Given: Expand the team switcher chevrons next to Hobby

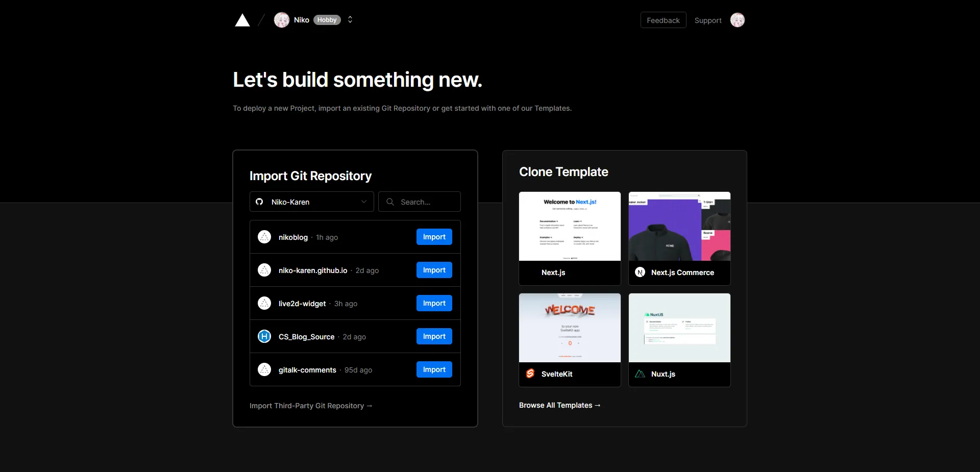Looking at the screenshot, I should [x=350, y=20].
